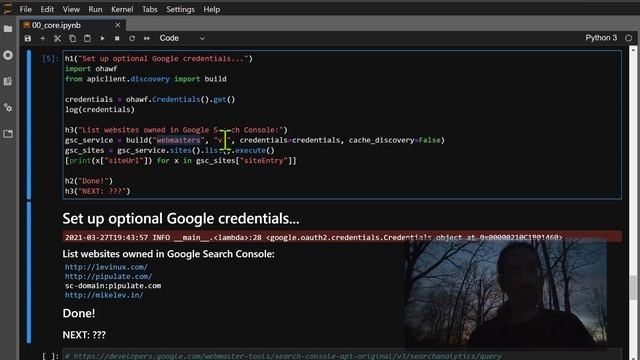Restart kernel and run all cells
This screenshot has width=640, height=360.
[147, 38]
